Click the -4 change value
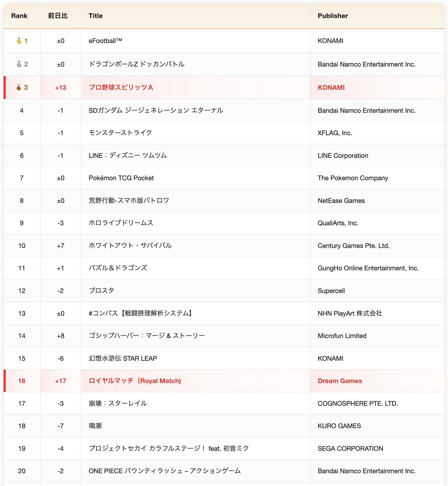 pos(61,448)
